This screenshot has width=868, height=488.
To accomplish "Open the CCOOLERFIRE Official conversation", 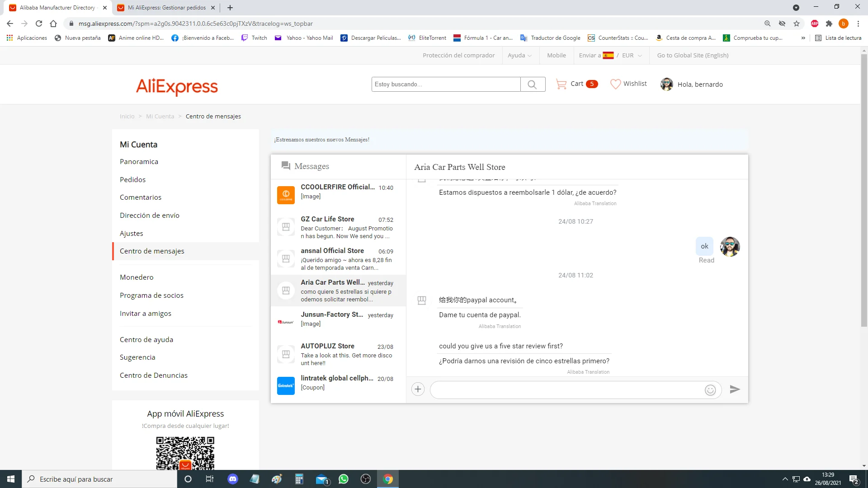I will (338, 192).
